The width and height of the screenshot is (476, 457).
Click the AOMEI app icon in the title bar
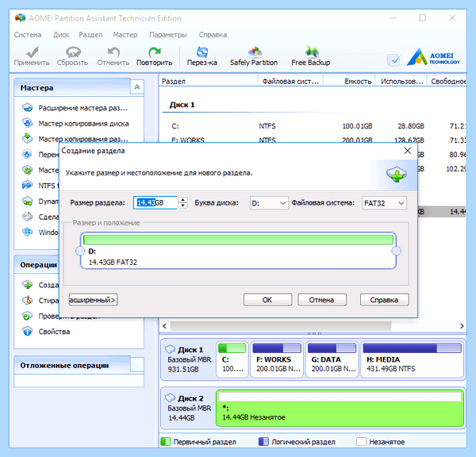pos(20,18)
